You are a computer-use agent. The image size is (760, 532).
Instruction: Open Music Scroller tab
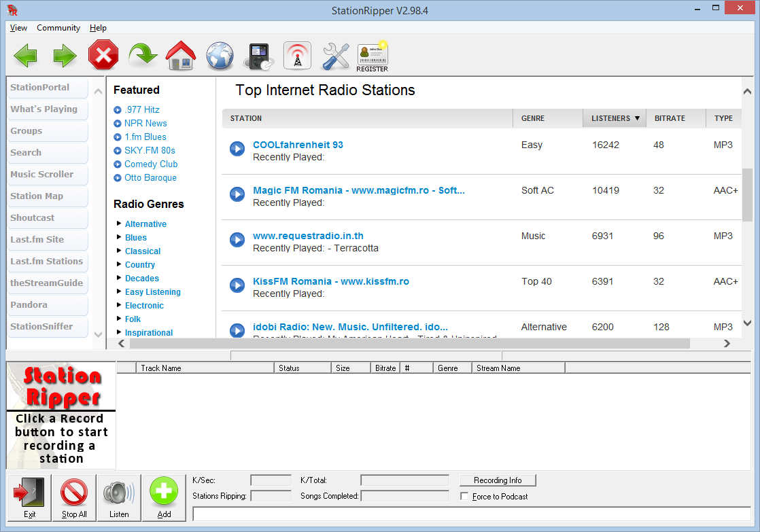48,175
